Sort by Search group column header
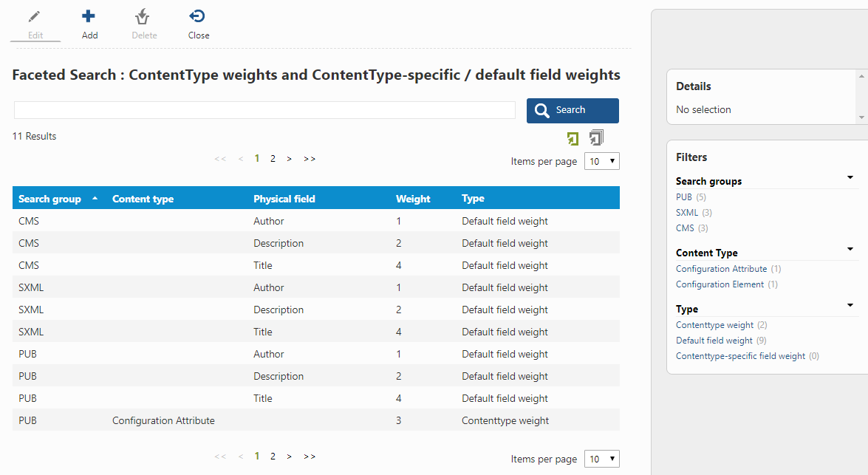Screen dimensions: 868x475 click(49, 199)
